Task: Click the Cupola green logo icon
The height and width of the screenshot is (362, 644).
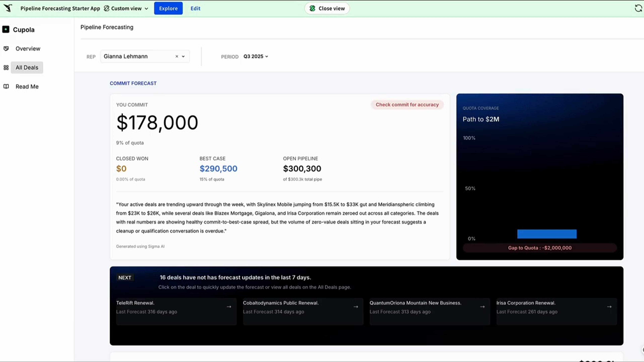Action: pyautogui.click(x=6, y=29)
